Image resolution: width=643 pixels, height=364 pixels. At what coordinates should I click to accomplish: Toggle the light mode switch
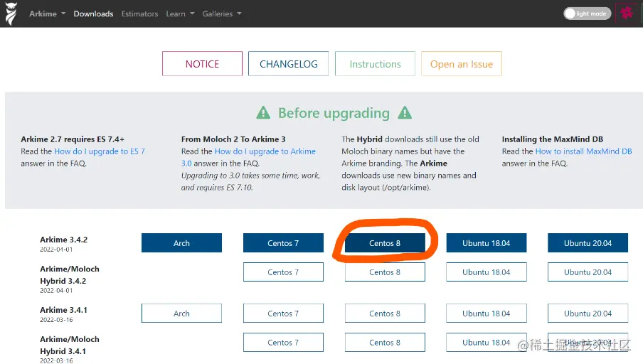pyautogui.click(x=587, y=14)
